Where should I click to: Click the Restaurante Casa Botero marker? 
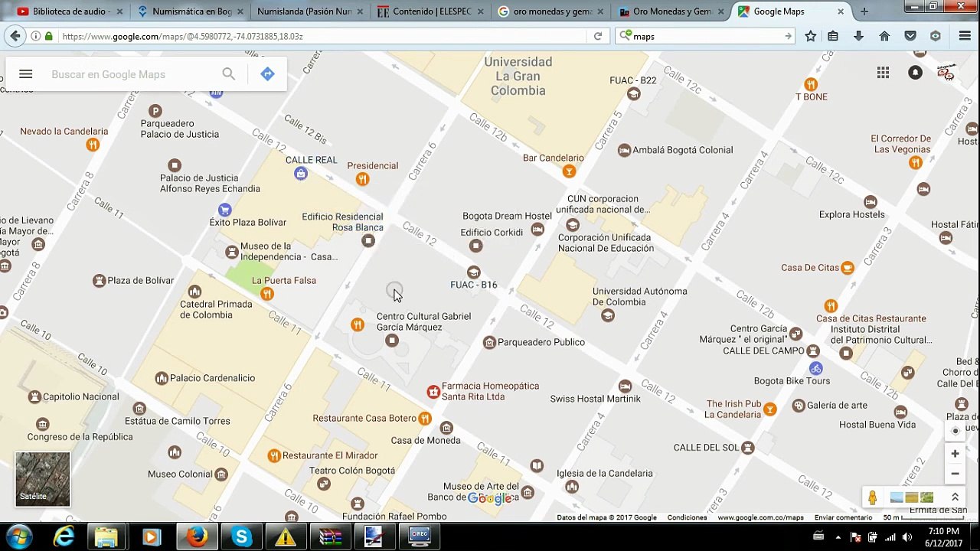pos(424,418)
